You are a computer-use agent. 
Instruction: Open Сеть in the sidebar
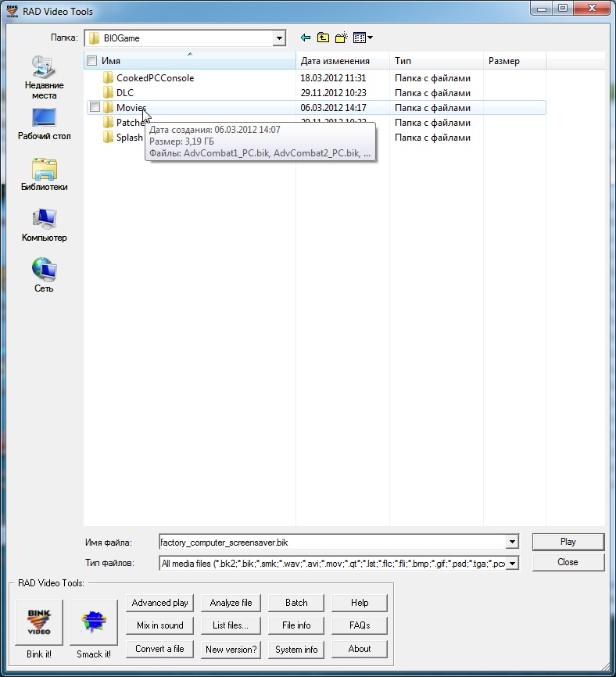tap(44, 276)
